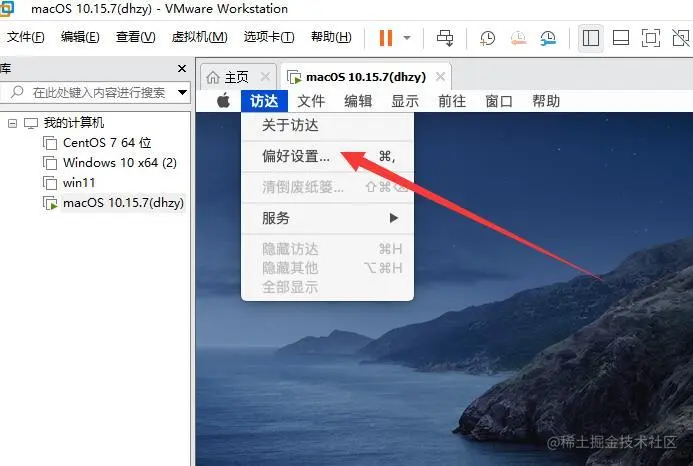Image resolution: width=693 pixels, height=466 pixels.
Task: Enter full screen mode icon
Action: (651, 38)
